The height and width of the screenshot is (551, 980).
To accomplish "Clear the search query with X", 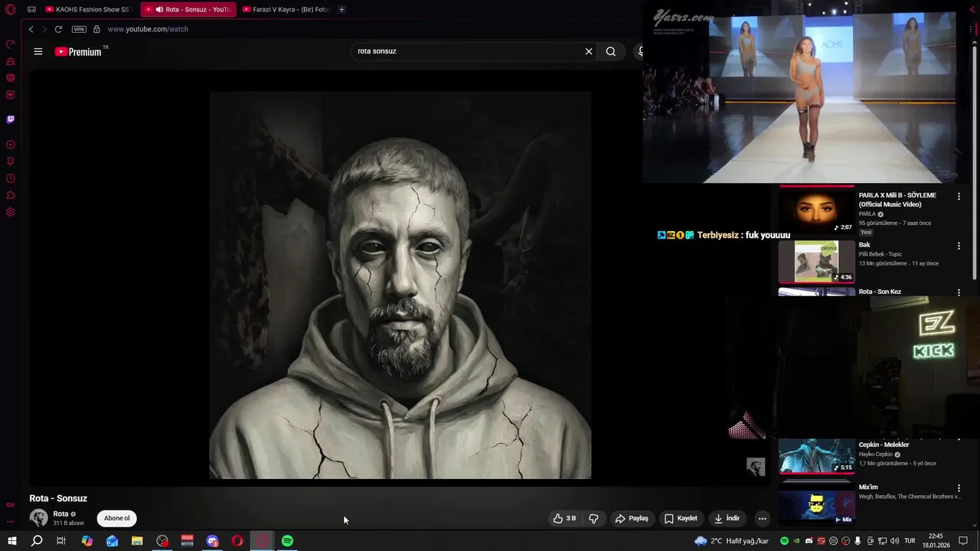I will click(x=589, y=51).
